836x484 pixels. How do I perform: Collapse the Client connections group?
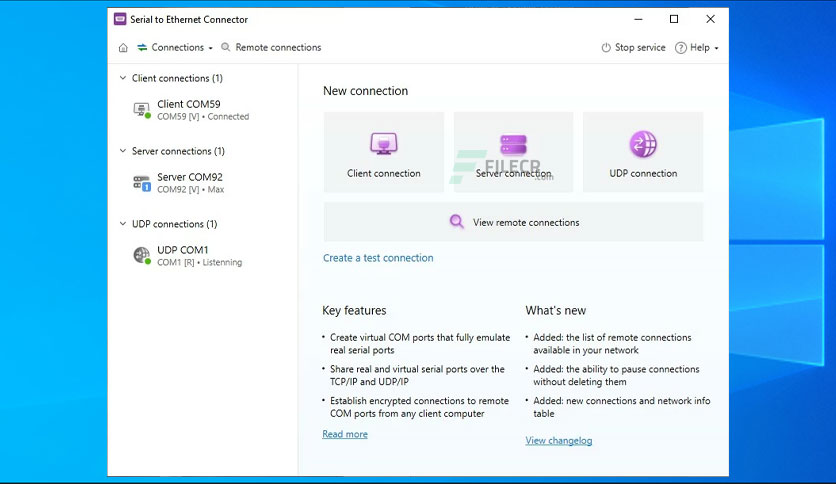122,78
